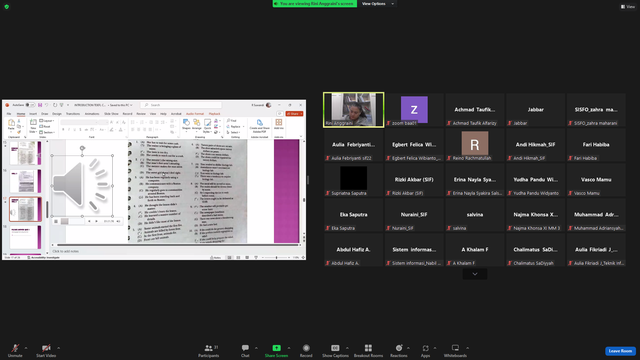Open Zoom Apps

(425, 350)
